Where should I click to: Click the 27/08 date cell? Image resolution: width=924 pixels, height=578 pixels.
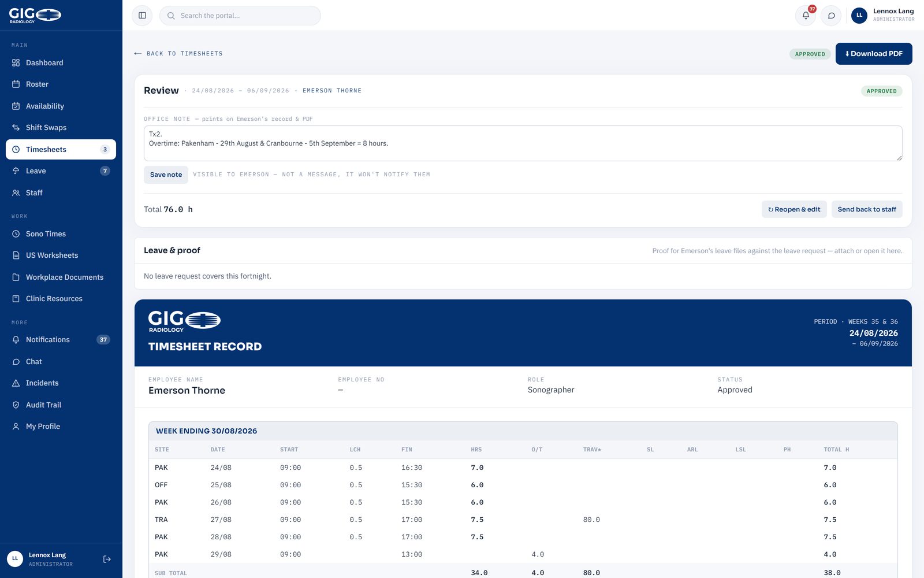click(x=221, y=520)
